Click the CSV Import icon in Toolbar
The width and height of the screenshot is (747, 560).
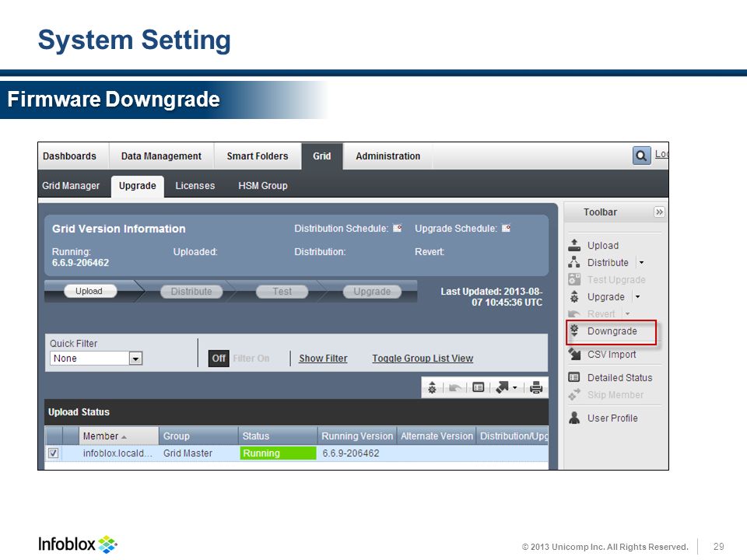pyautogui.click(x=574, y=354)
